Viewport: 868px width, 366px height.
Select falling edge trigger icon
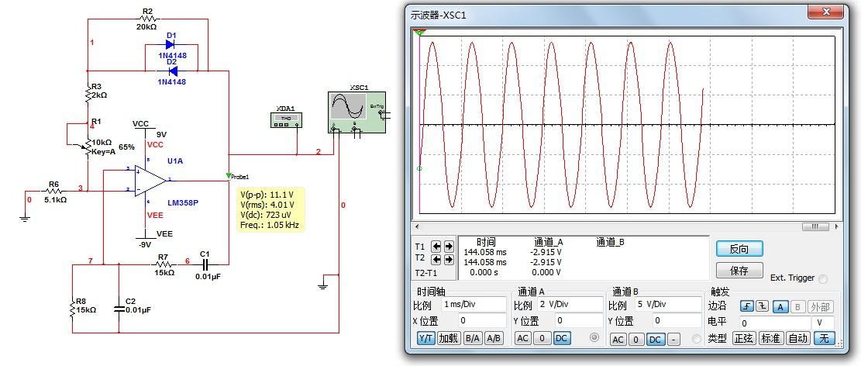point(763,306)
